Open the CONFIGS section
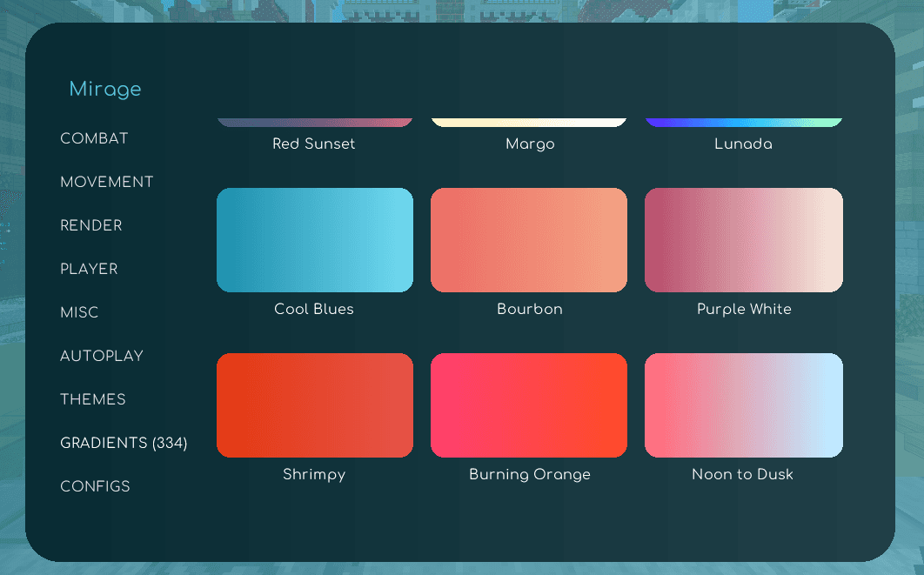The image size is (924, 575). coord(95,486)
